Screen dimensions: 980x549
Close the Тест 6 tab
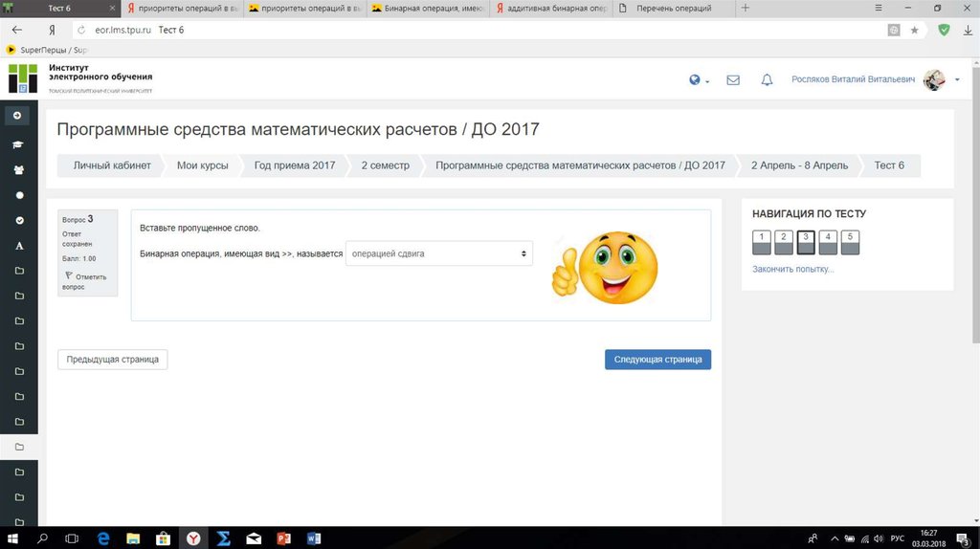click(x=112, y=8)
